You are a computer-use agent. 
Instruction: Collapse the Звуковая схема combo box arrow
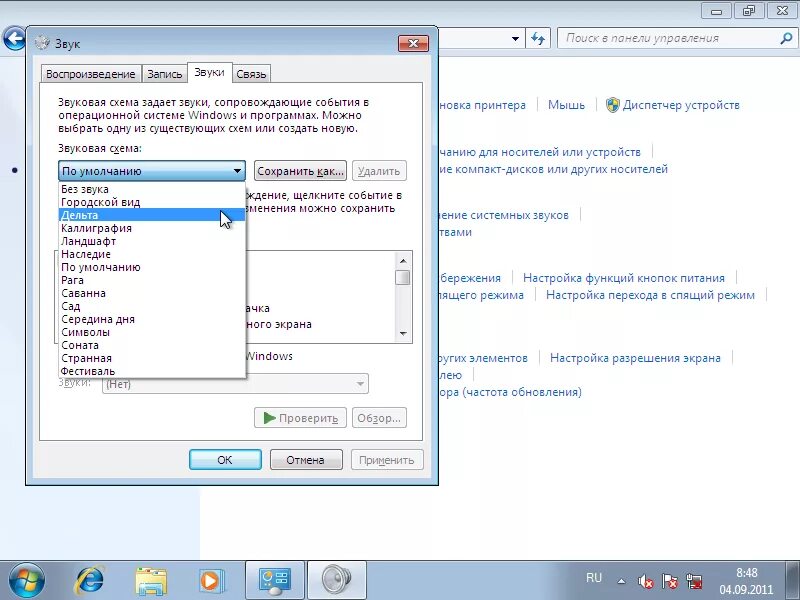tap(237, 171)
